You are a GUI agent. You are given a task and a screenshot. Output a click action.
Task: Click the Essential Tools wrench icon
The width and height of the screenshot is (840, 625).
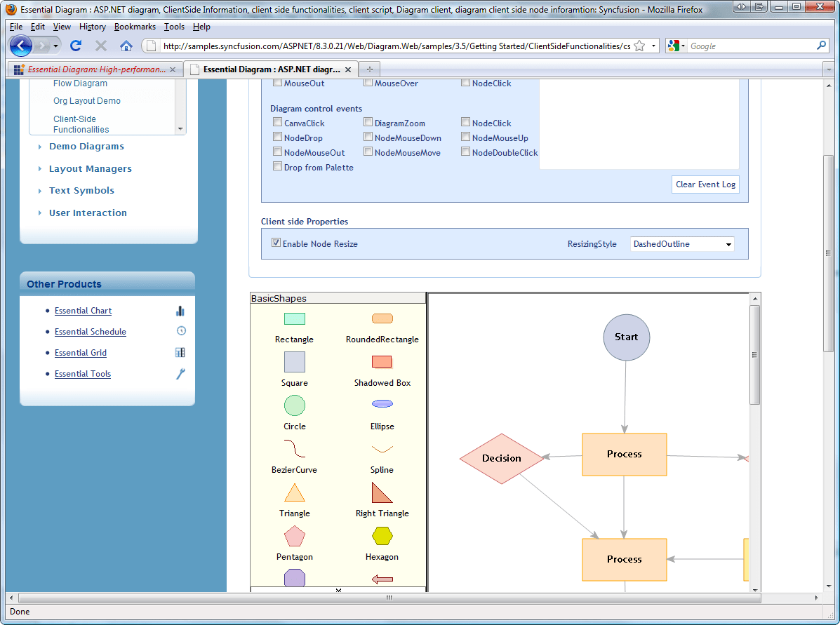coord(180,374)
